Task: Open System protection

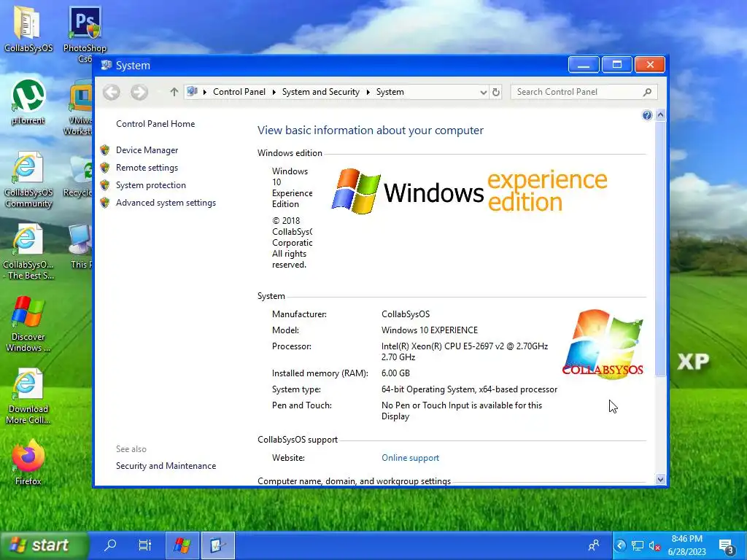Action: (150, 185)
